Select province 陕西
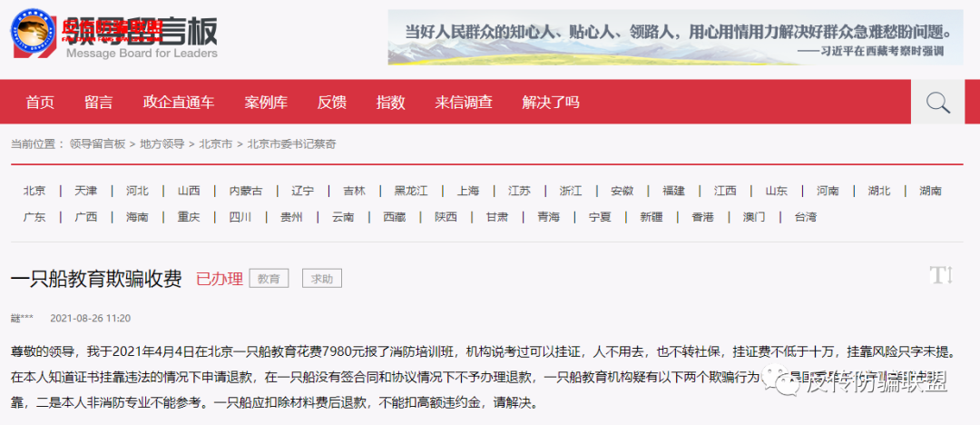Viewport: 980px width, 425px height. tap(446, 217)
